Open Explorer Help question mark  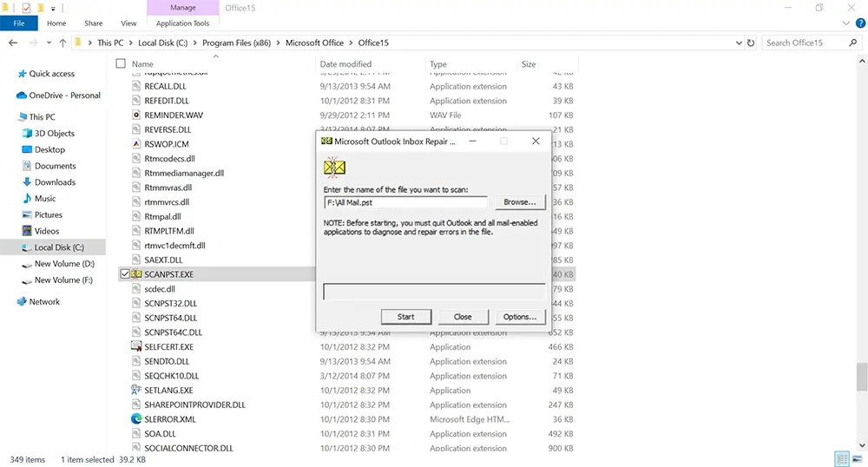click(860, 23)
